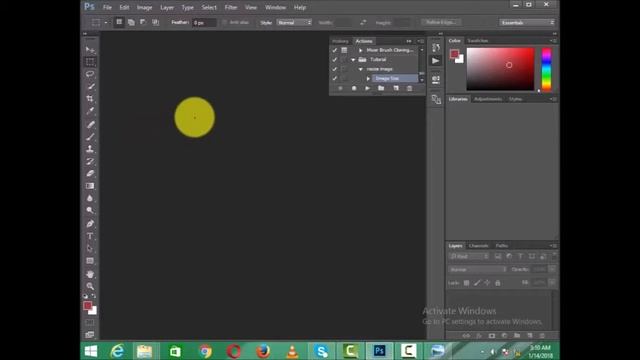Enable Quick Mask mode
Screen dimensions: 640x360
tap(90, 323)
